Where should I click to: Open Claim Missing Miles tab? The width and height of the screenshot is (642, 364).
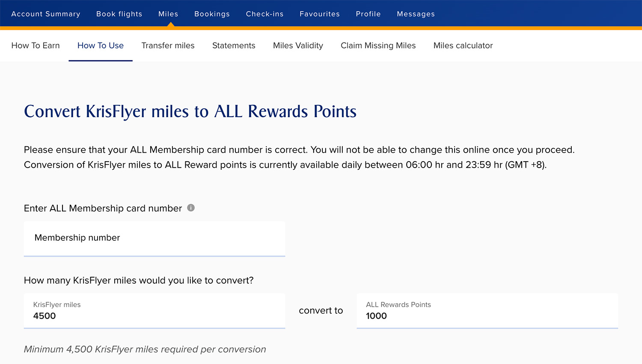point(378,46)
